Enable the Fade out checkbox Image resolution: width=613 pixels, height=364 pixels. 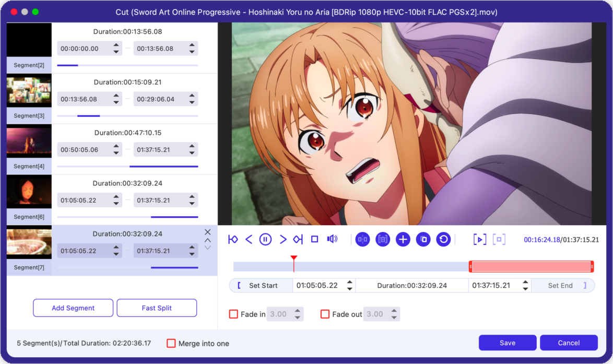click(325, 314)
